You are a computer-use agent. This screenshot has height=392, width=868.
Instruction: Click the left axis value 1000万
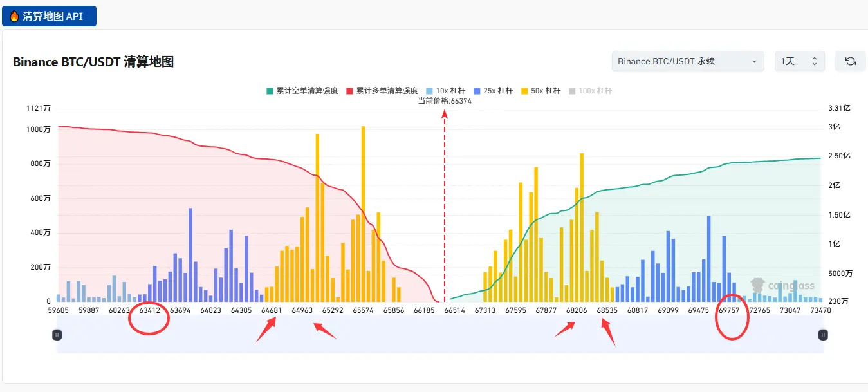click(x=39, y=129)
